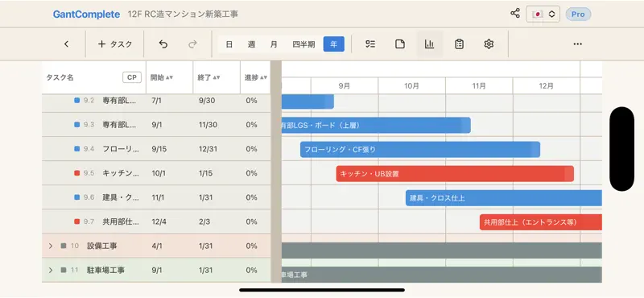
Task: Click the 10月 month header
Action: click(411, 86)
